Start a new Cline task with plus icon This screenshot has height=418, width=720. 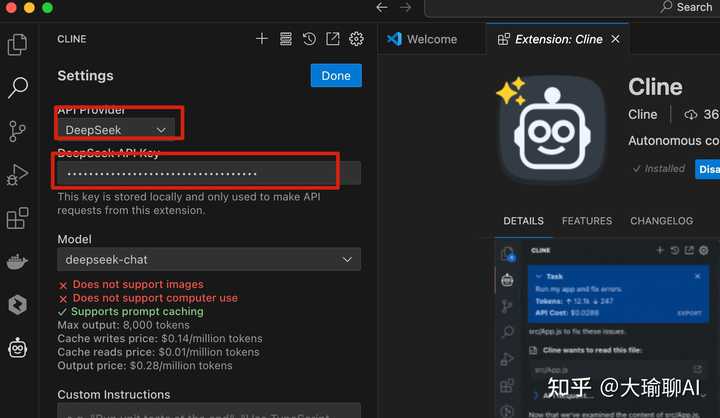pyautogui.click(x=262, y=39)
